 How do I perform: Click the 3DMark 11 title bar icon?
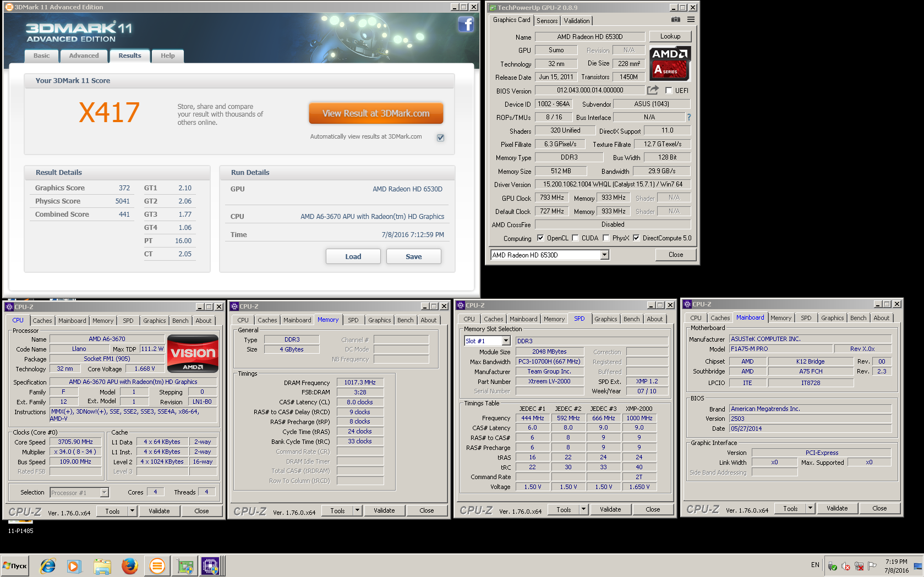pyautogui.click(x=9, y=7)
